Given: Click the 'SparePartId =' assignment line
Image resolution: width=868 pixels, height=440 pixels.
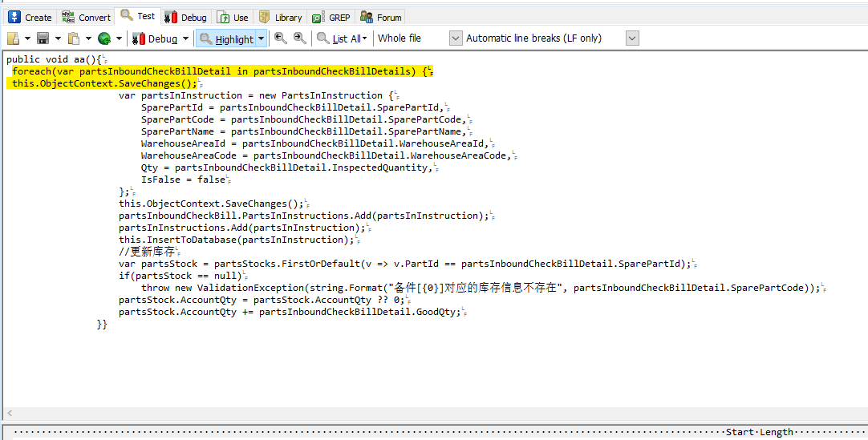Looking at the screenshot, I should click(x=292, y=107).
